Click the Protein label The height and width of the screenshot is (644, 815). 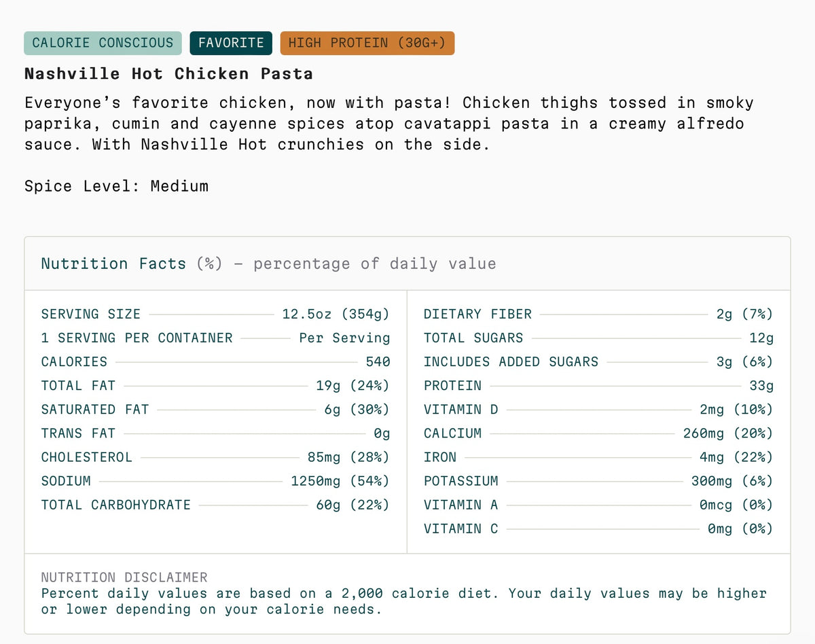(x=453, y=385)
